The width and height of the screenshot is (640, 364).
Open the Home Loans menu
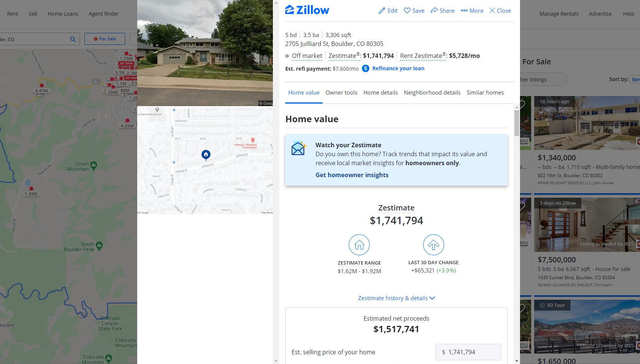pyautogui.click(x=63, y=14)
